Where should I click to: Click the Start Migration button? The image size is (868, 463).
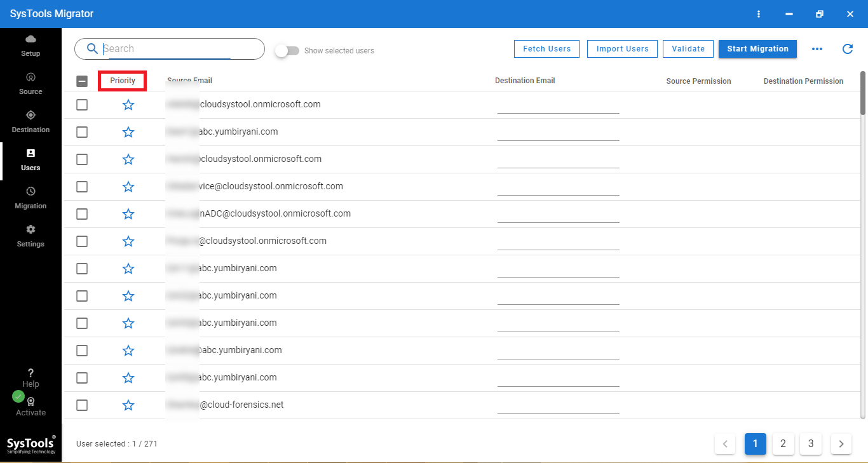(x=757, y=49)
